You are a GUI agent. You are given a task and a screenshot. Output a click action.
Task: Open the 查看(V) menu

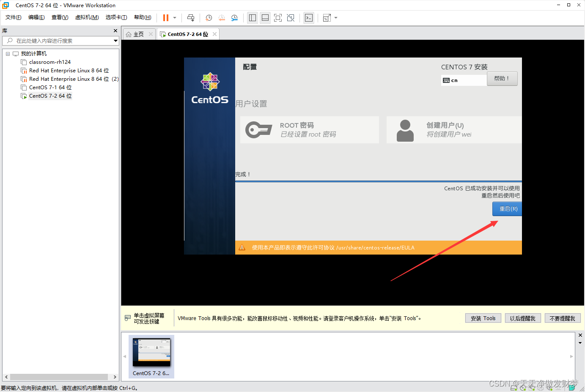pyautogui.click(x=60, y=17)
